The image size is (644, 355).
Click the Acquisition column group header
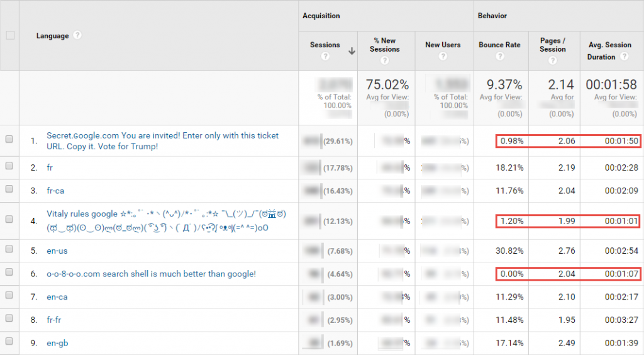tap(321, 16)
